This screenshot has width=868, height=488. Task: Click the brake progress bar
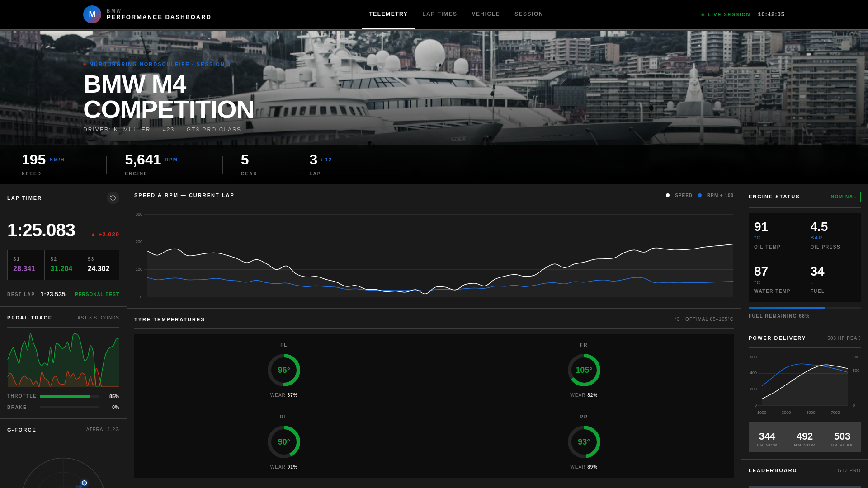(70, 407)
